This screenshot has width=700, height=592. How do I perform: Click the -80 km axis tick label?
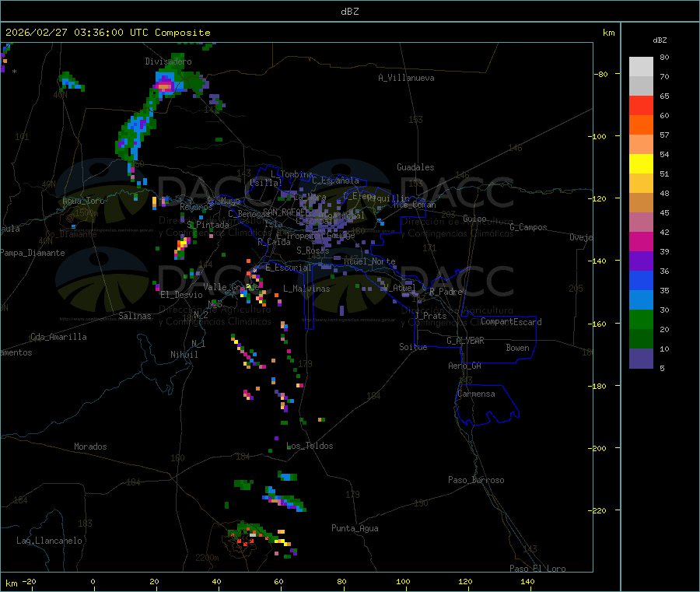pos(600,74)
